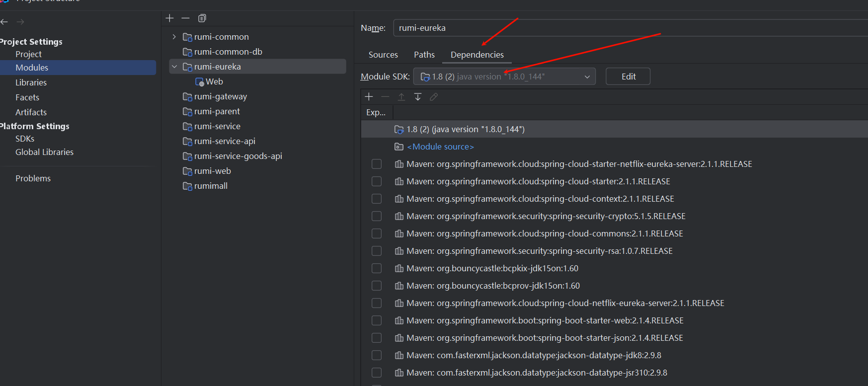
Task: Remove dependency with the minus icon
Action: [x=385, y=97]
